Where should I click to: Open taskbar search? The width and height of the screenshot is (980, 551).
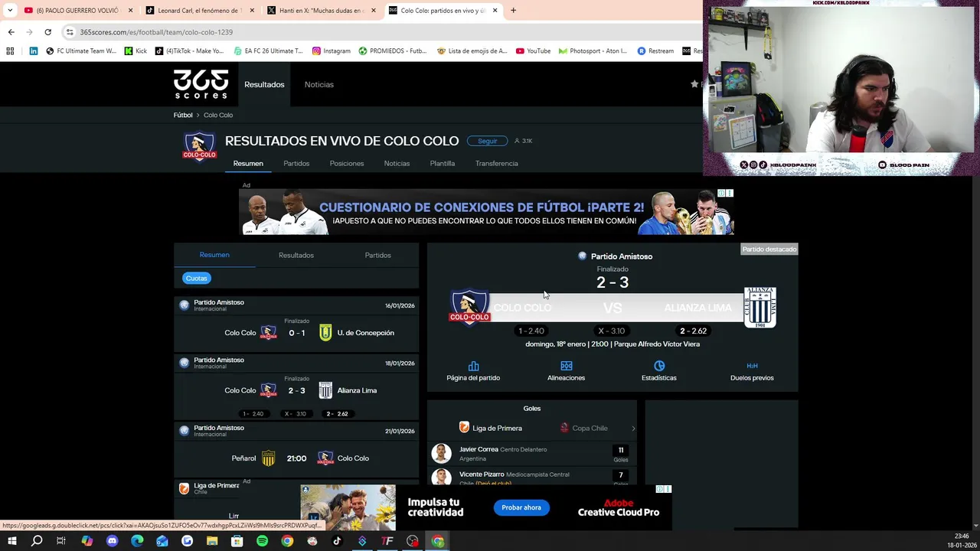pyautogui.click(x=37, y=541)
